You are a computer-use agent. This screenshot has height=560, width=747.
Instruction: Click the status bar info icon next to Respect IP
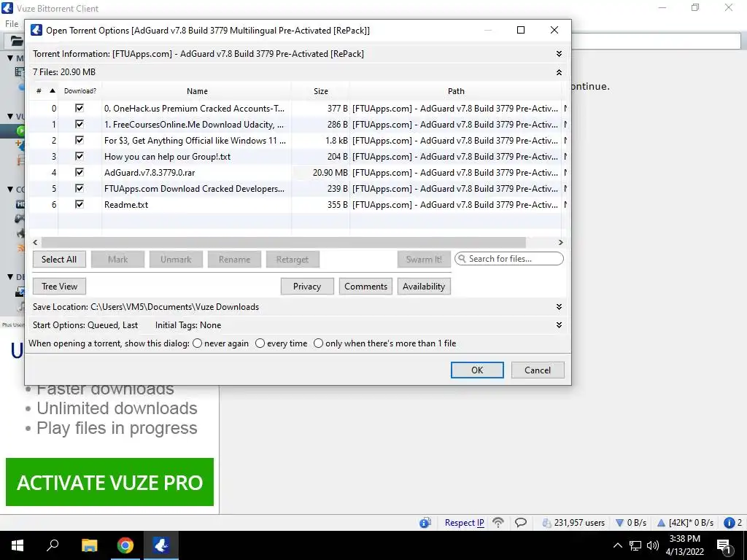pos(425,523)
